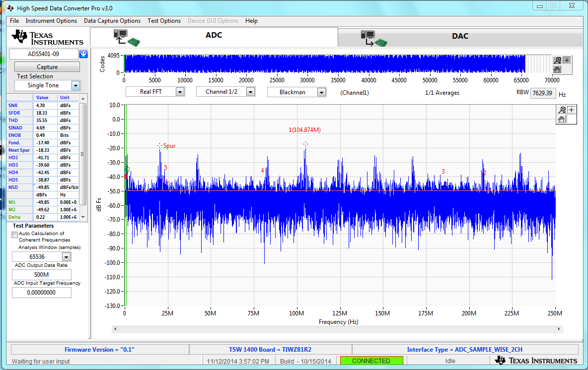Open the Test Selection Single Tone dropdown
The height and width of the screenshot is (370, 588).
click(x=75, y=85)
